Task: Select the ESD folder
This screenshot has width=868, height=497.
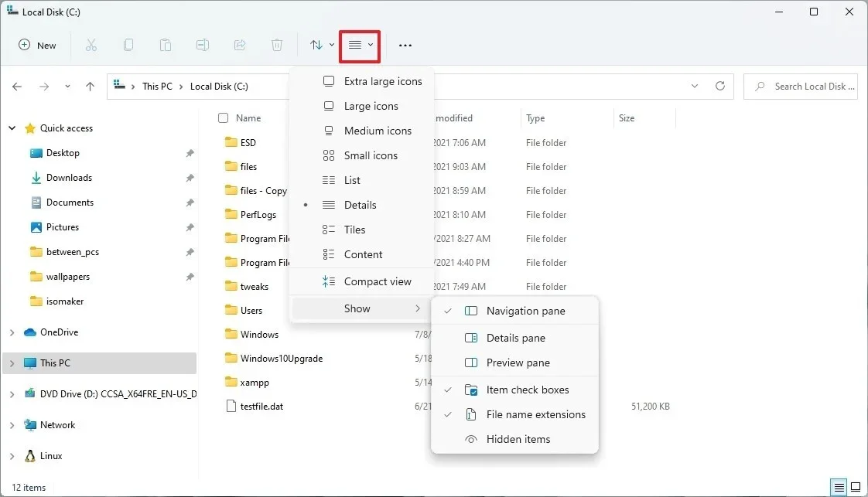Action: [241, 143]
